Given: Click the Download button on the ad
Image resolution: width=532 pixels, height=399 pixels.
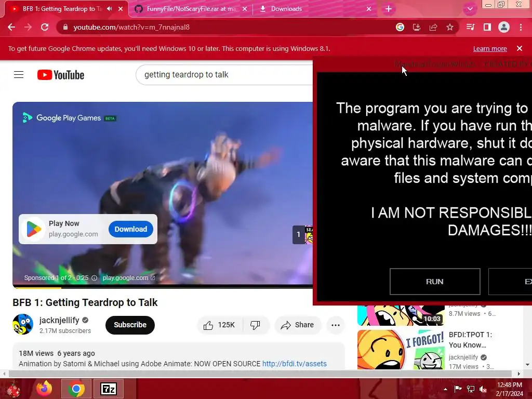Looking at the screenshot, I should coord(130,229).
